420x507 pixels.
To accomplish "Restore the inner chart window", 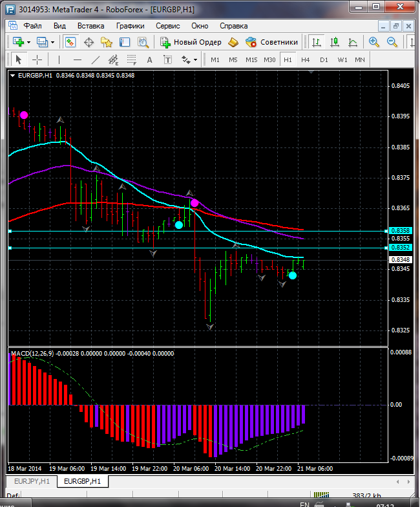I will coord(395,26).
